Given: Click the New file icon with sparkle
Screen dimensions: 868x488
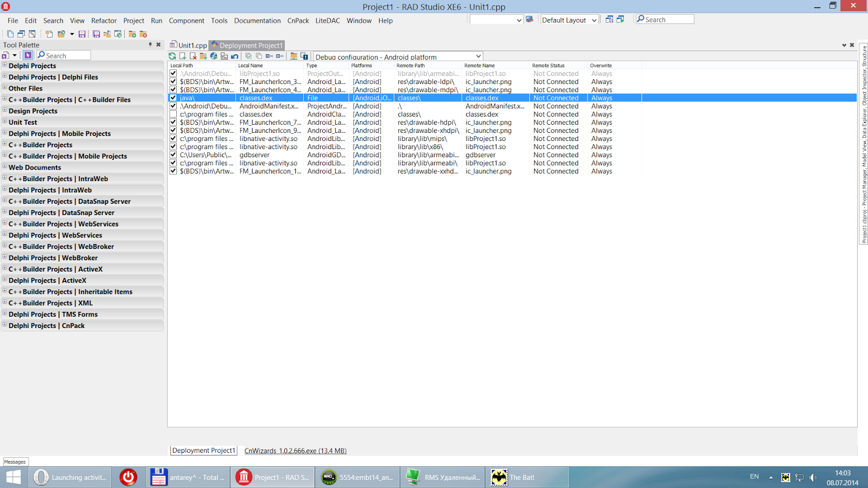Looking at the screenshot, I should 49,34.
